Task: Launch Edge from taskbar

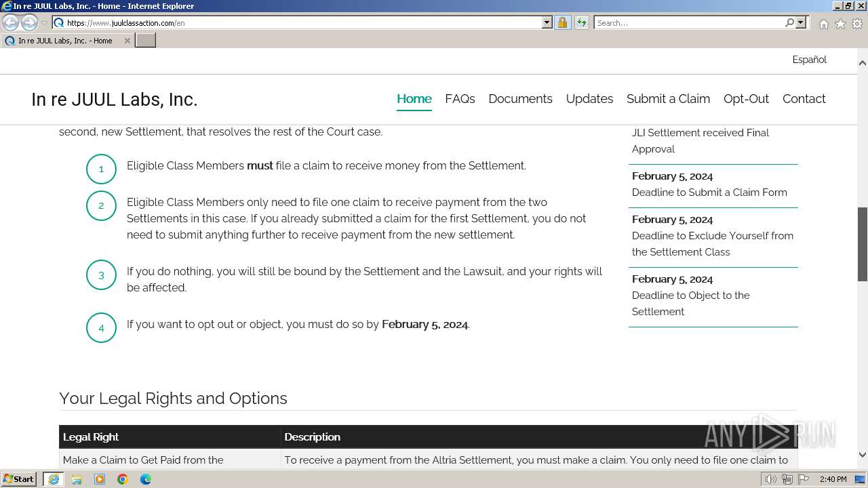Action: click(x=146, y=479)
